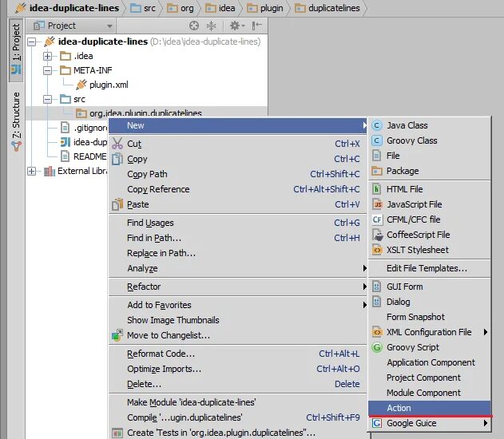
Task: Click the src breadcrumb
Action: [x=143, y=8]
